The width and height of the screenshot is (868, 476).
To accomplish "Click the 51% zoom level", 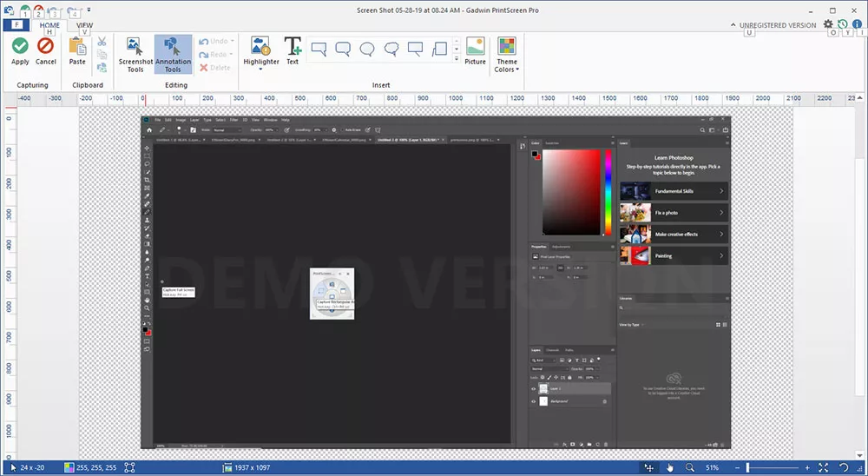I will [x=712, y=467].
